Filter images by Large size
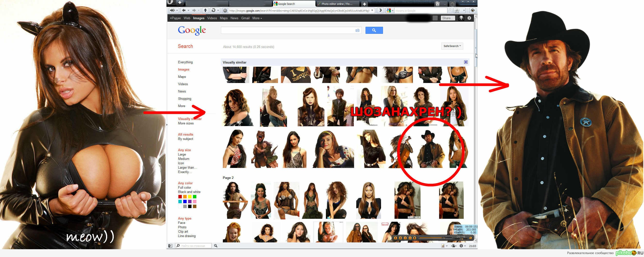The image size is (644, 257). 182,154
